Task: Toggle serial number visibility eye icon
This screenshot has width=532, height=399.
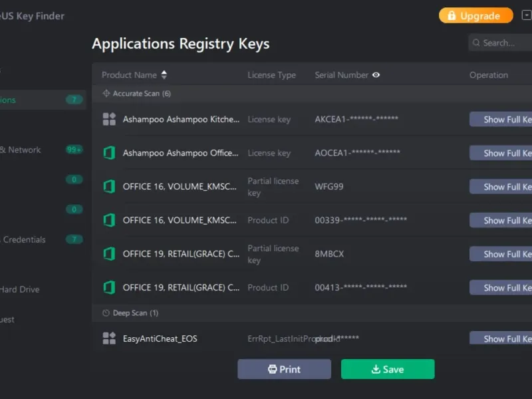Action: (x=376, y=74)
